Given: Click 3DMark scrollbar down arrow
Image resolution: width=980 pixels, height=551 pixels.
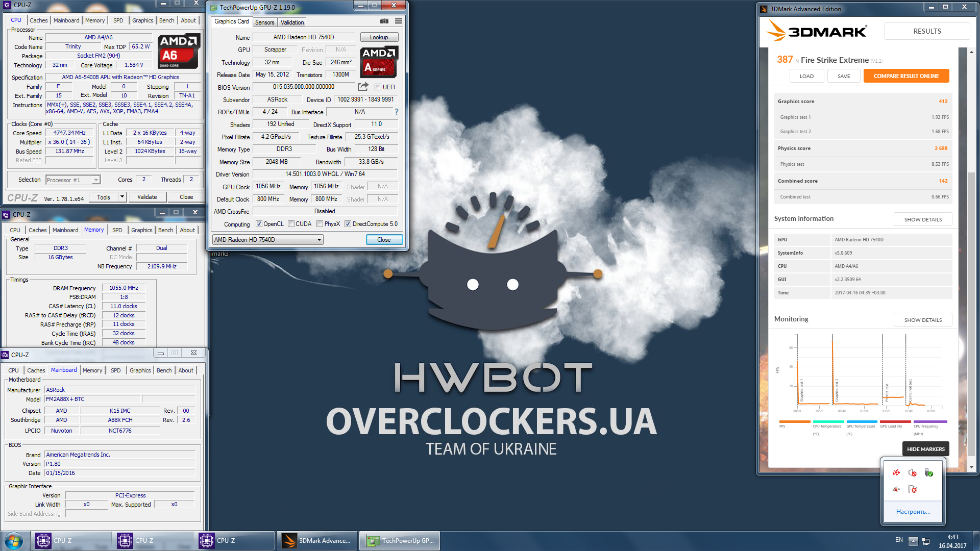Looking at the screenshot, I should coord(971,467).
